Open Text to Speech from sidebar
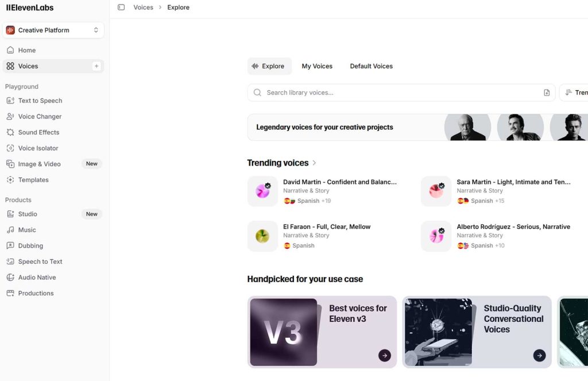The width and height of the screenshot is (588, 381). coord(53,101)
